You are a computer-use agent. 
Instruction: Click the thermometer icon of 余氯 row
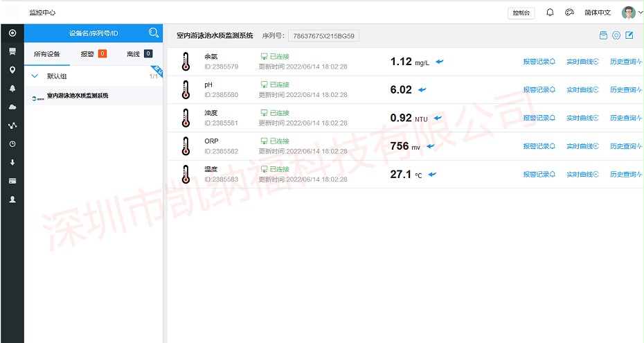186,62
